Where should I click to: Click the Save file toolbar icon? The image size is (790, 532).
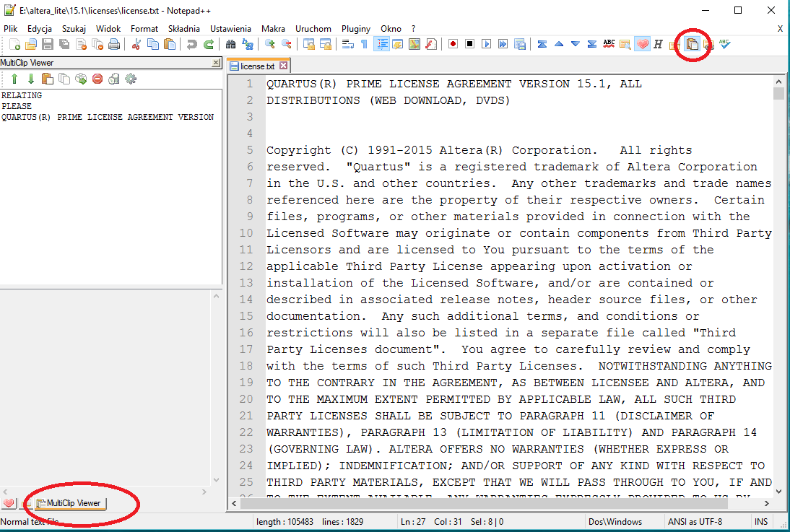(47, 44)
